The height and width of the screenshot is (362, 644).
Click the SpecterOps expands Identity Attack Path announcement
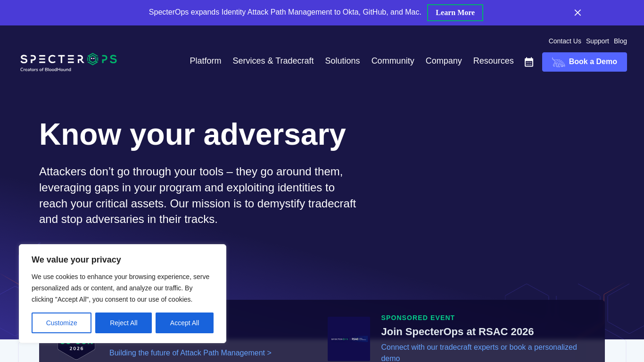click(285, 12)
